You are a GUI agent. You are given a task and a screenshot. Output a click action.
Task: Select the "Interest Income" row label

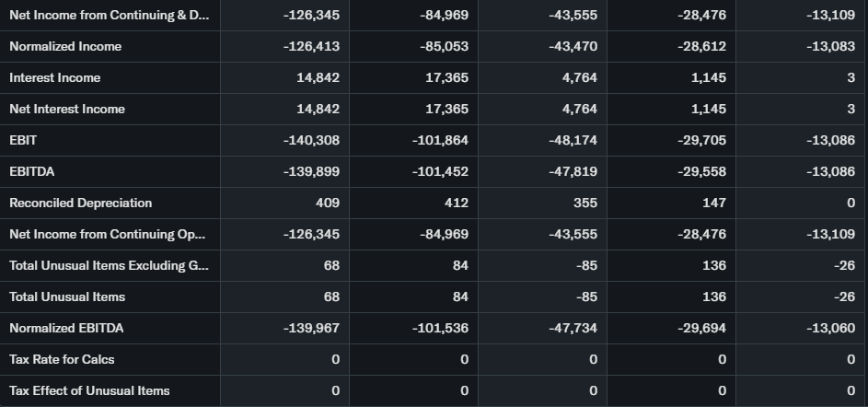pos(55,77)
